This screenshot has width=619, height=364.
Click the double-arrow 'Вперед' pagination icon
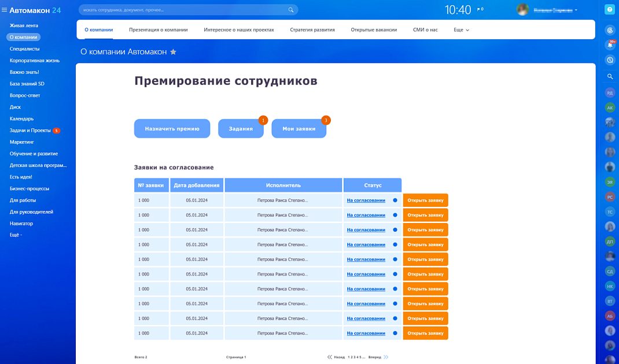pyautogui.click(x=386, y=357)
